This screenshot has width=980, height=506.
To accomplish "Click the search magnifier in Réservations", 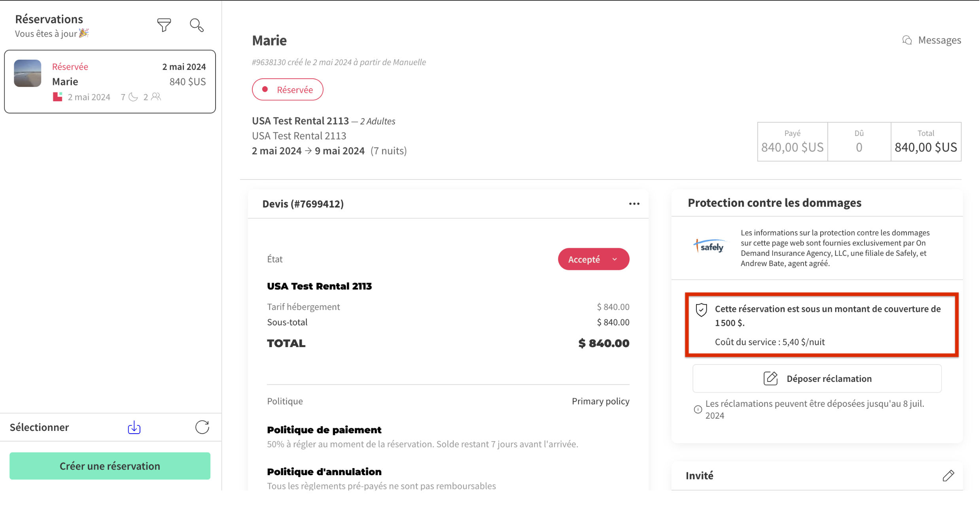I will pos(197,25).
